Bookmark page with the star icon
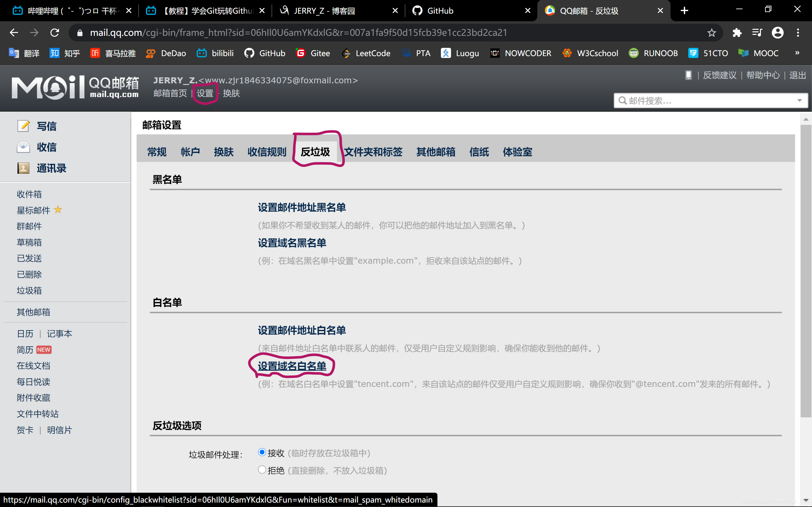812x507 pixels. pos(711,33)
